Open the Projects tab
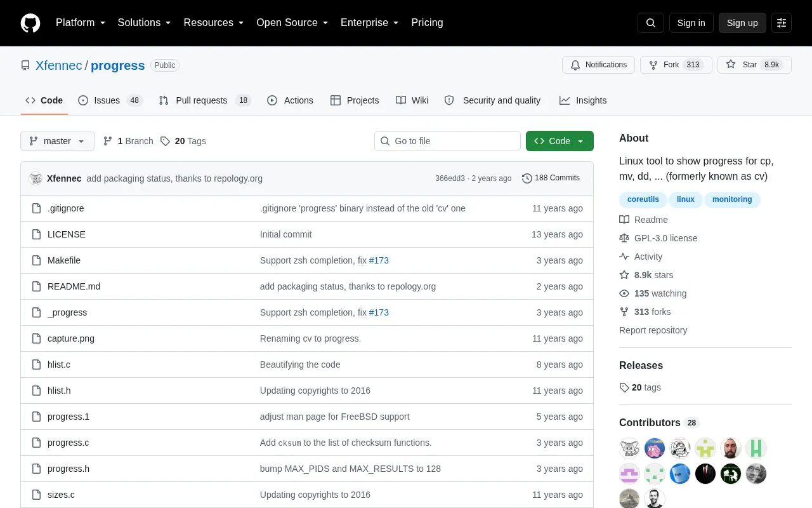This screenshot has height=508, width=812. pos(355,100)
